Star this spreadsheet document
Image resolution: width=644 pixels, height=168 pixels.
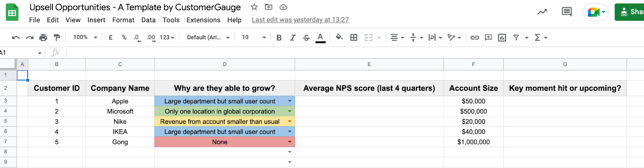click(254, 7)
